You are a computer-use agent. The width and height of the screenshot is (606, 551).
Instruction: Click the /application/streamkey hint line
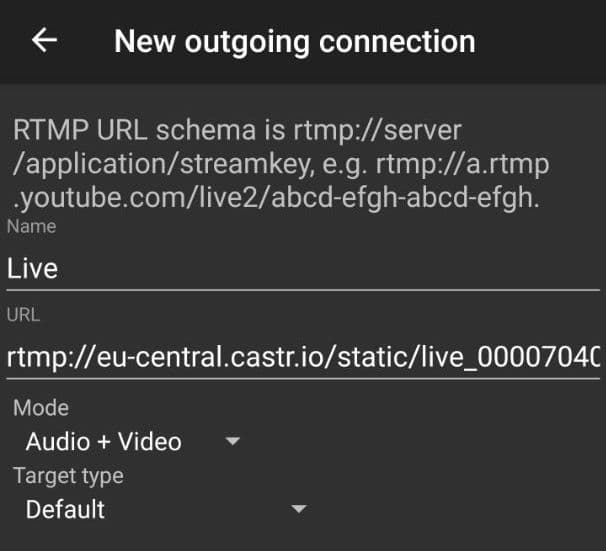[x=280, y=164]
